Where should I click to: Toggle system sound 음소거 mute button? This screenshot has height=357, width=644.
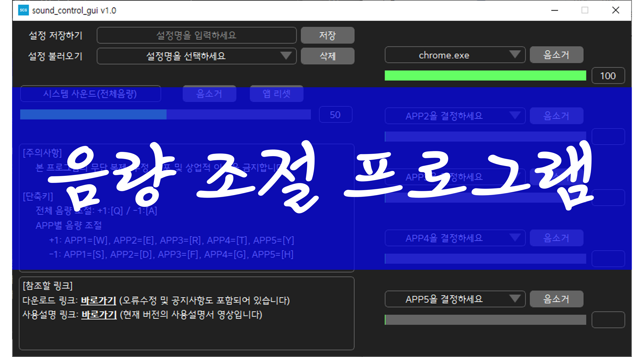coord(209,94)
